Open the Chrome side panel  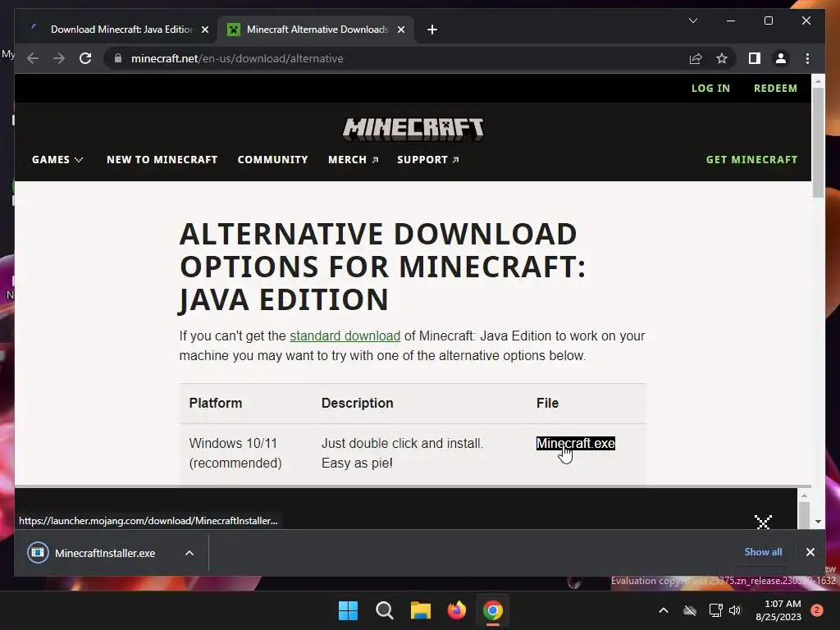[755, 58]
